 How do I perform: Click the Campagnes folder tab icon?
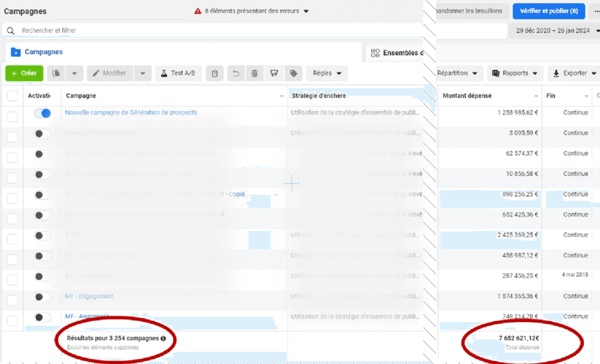coord(16,52)
